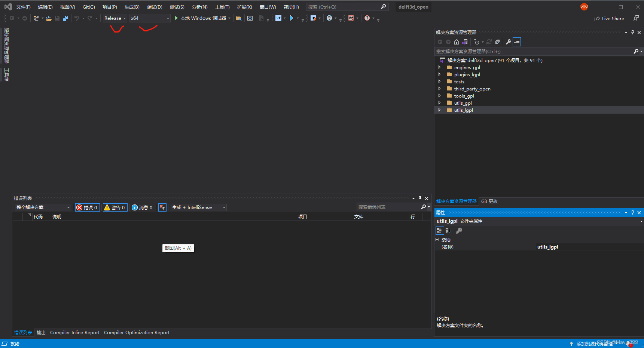The width and height of the screenshot is (644, 348).
Task: Click the search magnifier in Solution Explorer
Action: pyautogui.click(x=636, y=52)
